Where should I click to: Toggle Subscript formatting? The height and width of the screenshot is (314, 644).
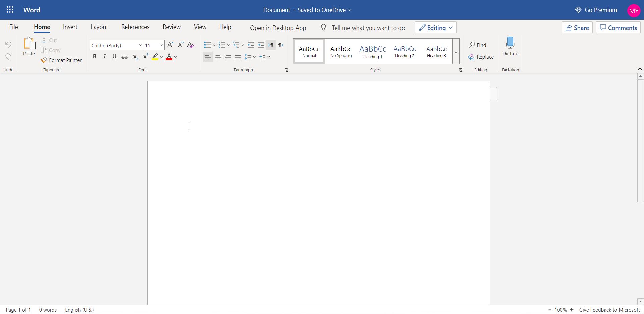coord(135,57)
